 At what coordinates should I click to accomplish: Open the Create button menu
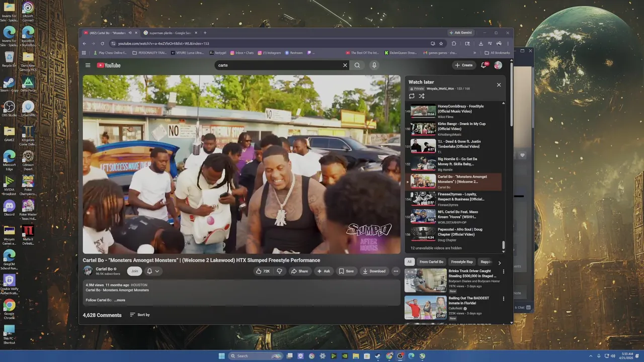pyautogui.click(x=464, y=65)
